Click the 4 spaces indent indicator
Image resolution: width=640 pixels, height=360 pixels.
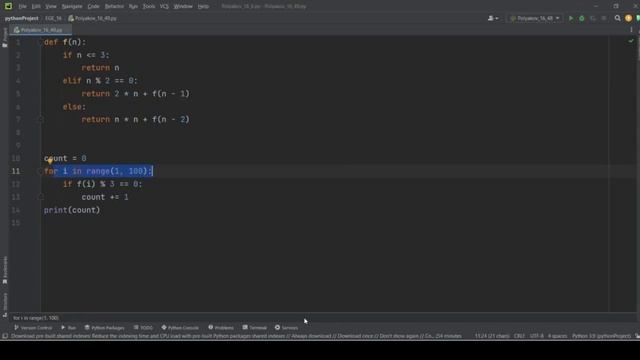tap(557, 336)
